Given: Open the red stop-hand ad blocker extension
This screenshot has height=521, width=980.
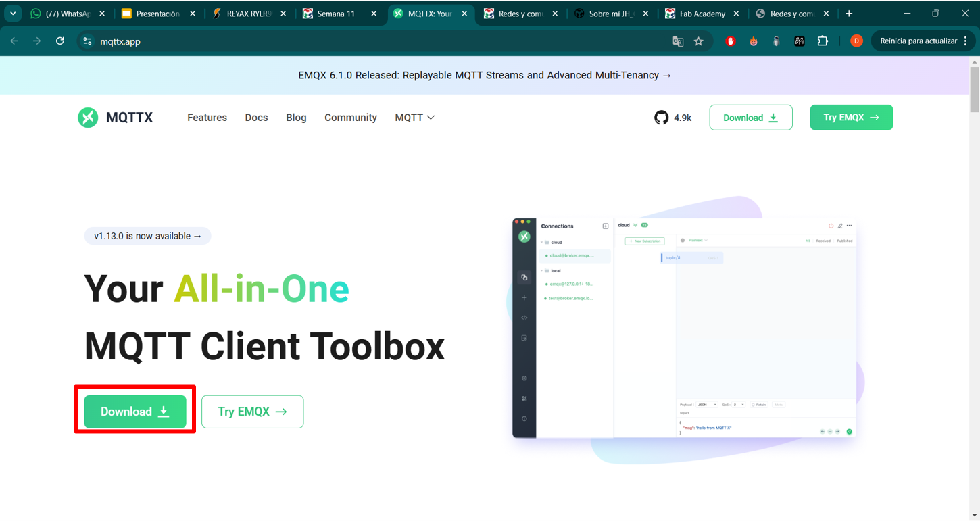Looking at the screenshot, I should coord(731,41).
